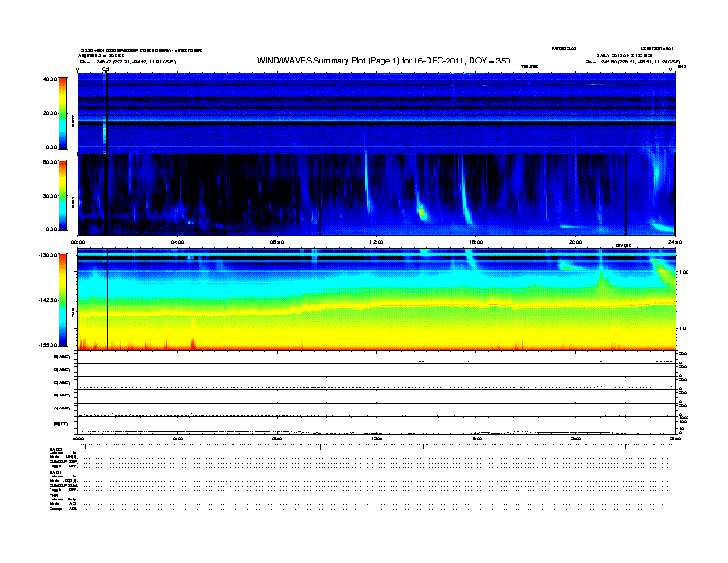Click the 16:00 tick label below the RAD1 spectrogram
The height and width of the screenshot is (563, 728).
[476, 242]
